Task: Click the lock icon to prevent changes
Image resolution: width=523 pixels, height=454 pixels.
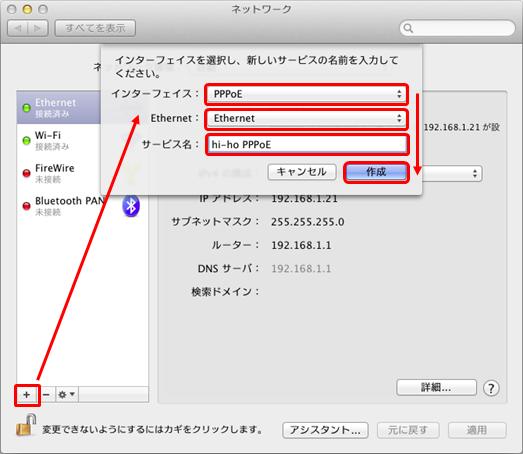Action: click(26, 425)
